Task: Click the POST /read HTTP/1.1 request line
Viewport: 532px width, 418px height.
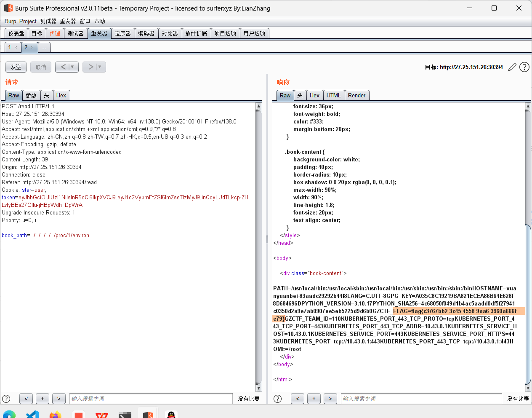Action: click(28, 107)
